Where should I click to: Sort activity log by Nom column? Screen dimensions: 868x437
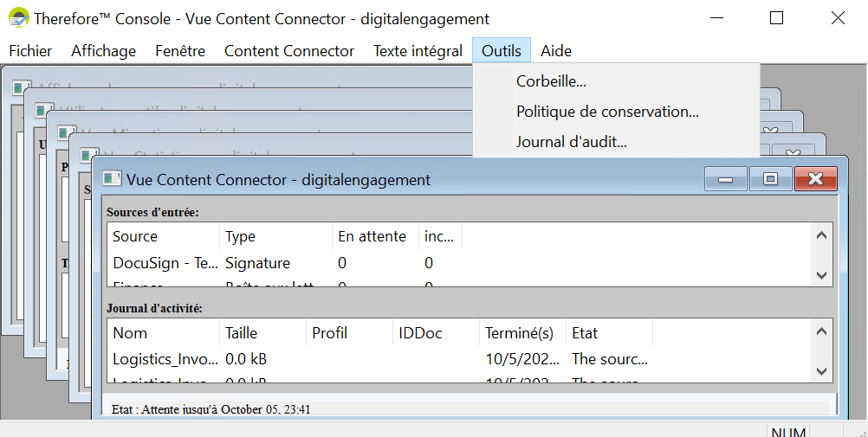tap(164, 333)
